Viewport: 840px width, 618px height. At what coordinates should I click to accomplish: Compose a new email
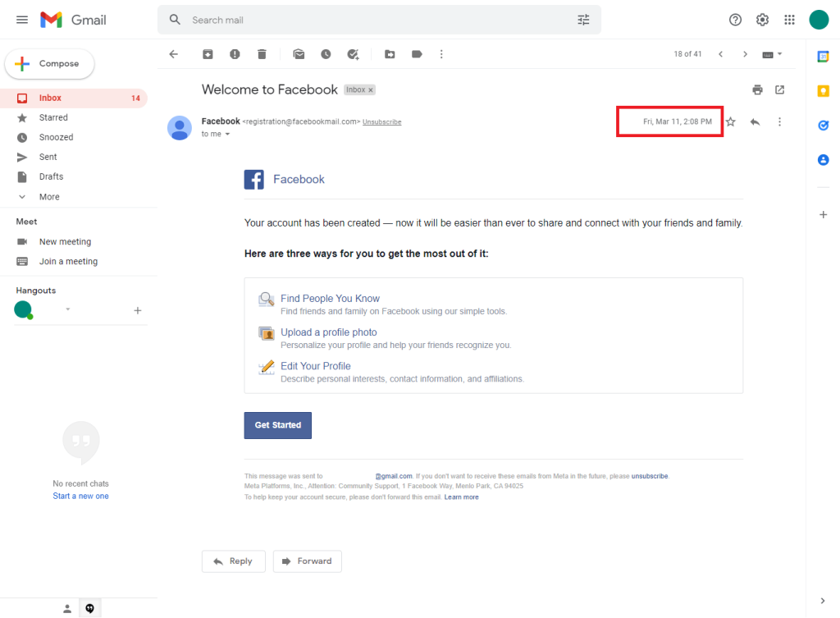(x=49, y=64)
